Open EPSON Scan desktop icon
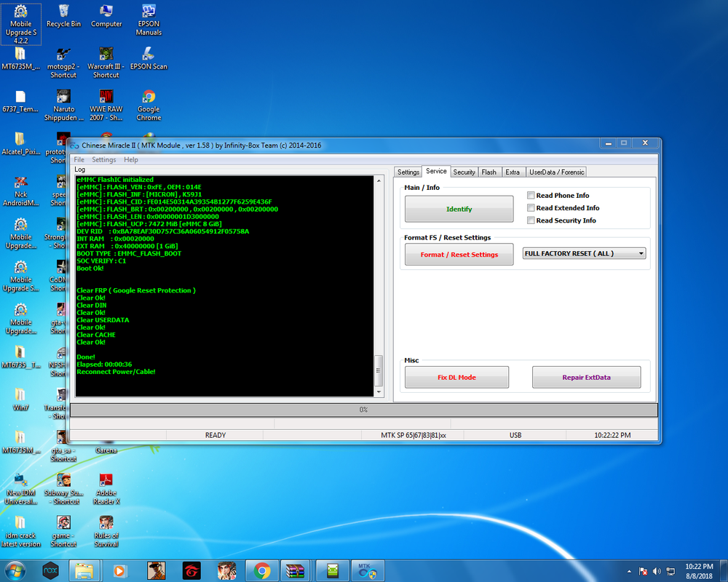The height and width of the screenshot is (582, 728). 149,59
